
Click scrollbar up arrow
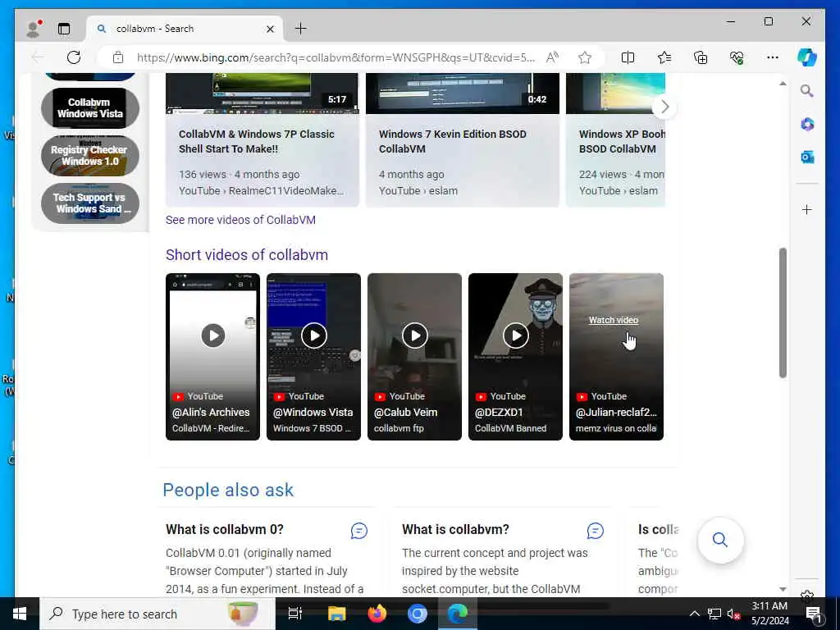tap(783, 84)
